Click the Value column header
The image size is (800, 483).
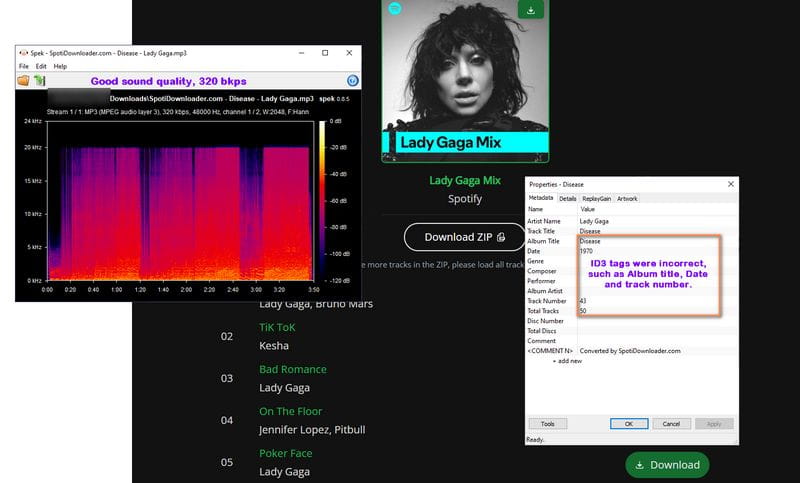coord(588,209)
